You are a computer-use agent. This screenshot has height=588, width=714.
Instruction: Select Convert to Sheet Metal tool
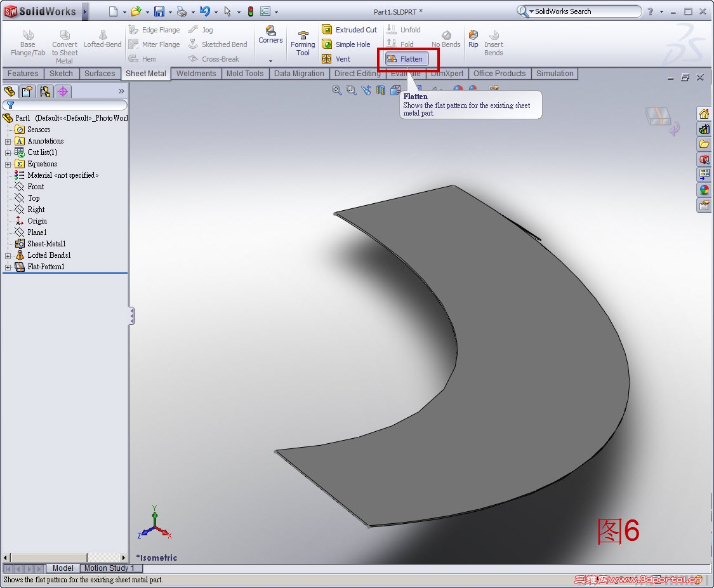[x=65, y=47]
